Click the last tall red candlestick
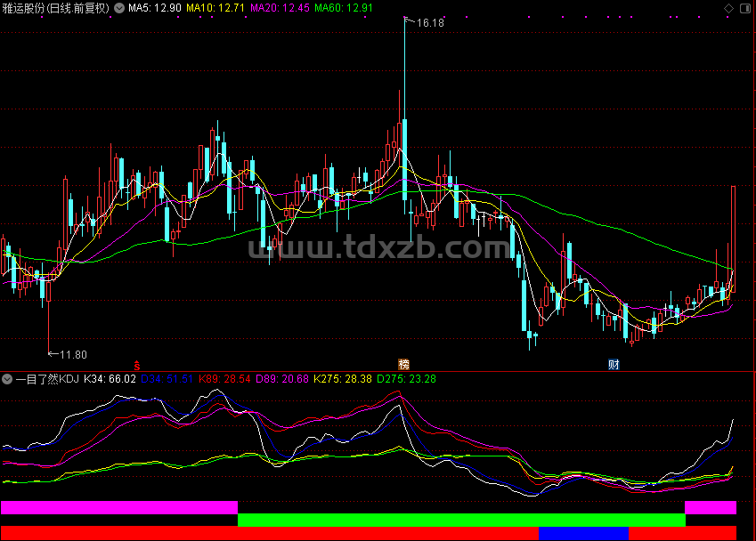 click(734, 239)
